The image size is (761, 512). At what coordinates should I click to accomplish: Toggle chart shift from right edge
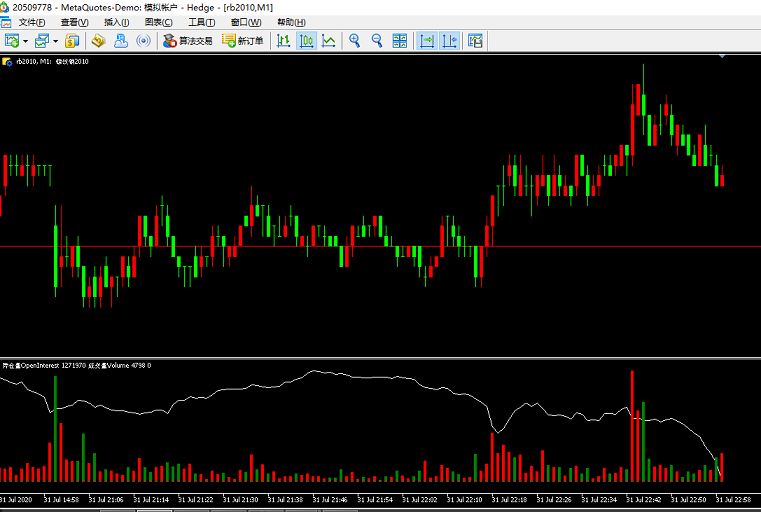(x=449, y=41)
